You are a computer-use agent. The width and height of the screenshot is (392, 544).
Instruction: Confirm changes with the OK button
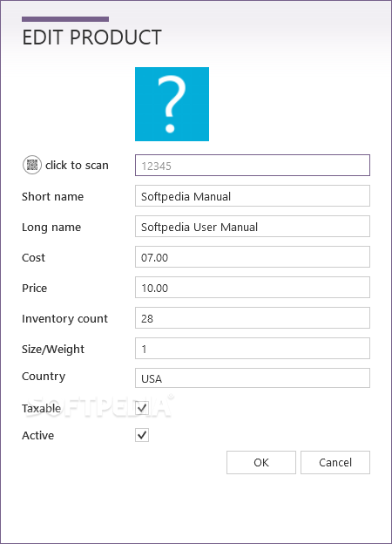tap(261, 462)
